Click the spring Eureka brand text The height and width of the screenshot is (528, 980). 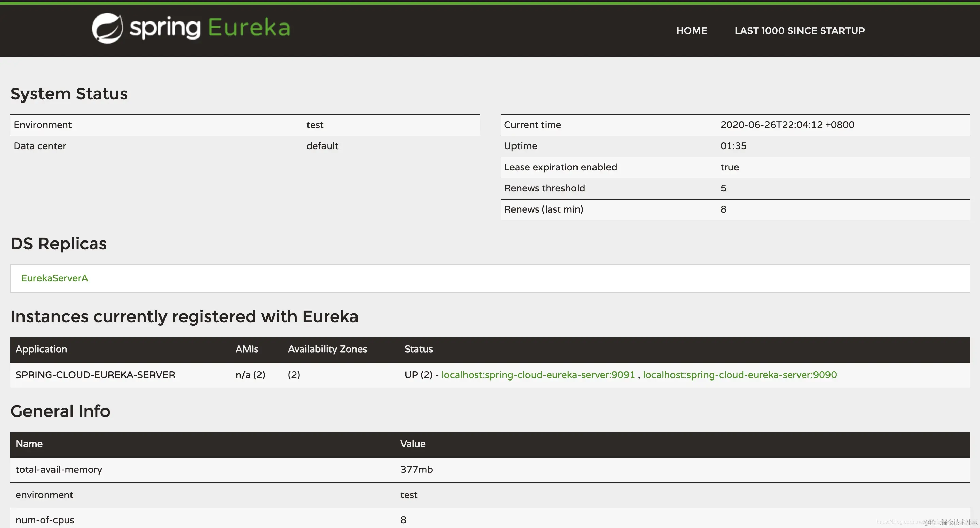(210, 28)
